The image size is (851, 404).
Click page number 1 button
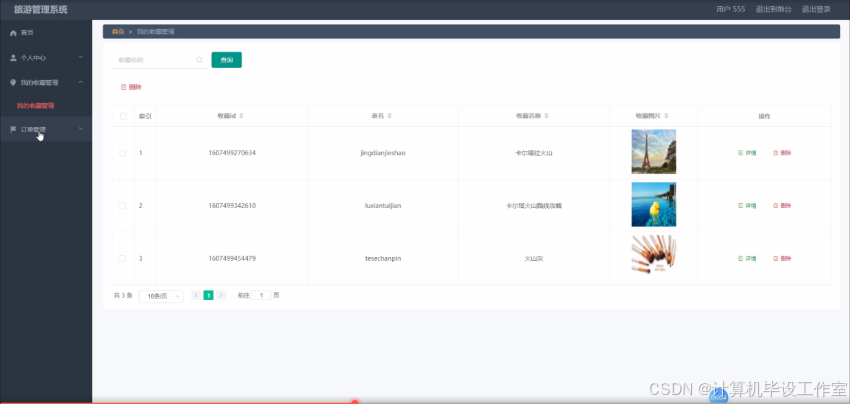pyautogui.click(x=208, y=295)
